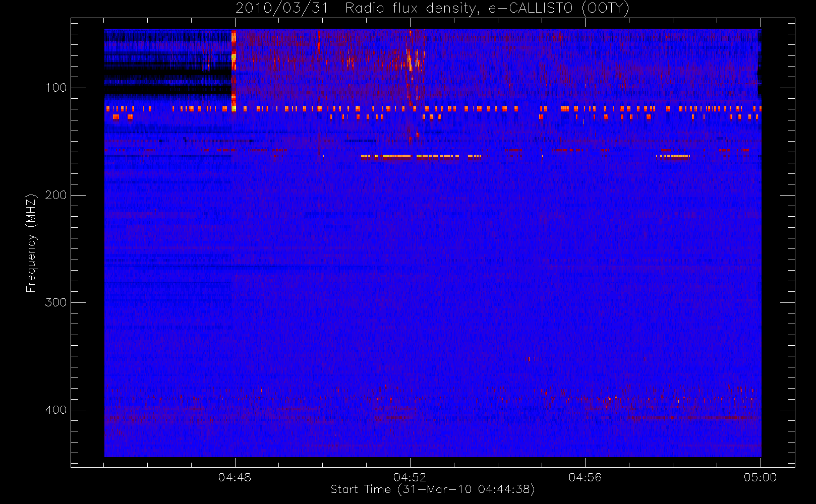816x504 pixels.
Task: Click the bright vertical burst just before 04:48
Action: point(234,71)
